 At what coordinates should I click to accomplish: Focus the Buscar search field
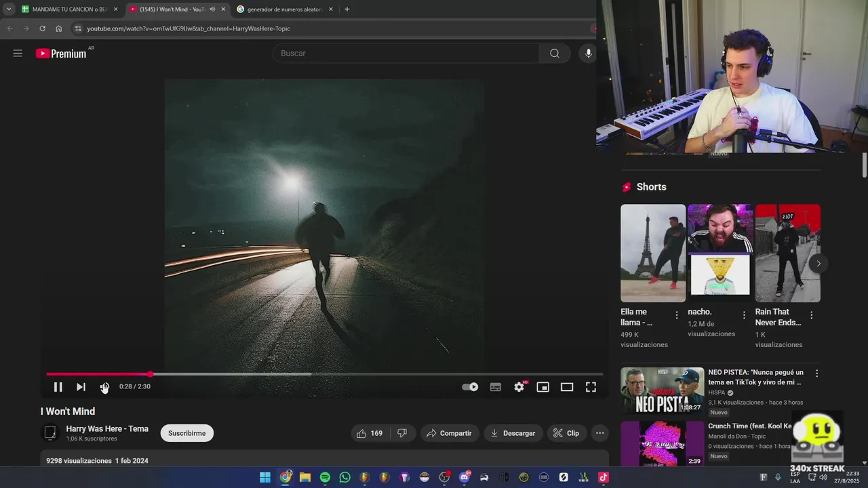pos(406,53)
